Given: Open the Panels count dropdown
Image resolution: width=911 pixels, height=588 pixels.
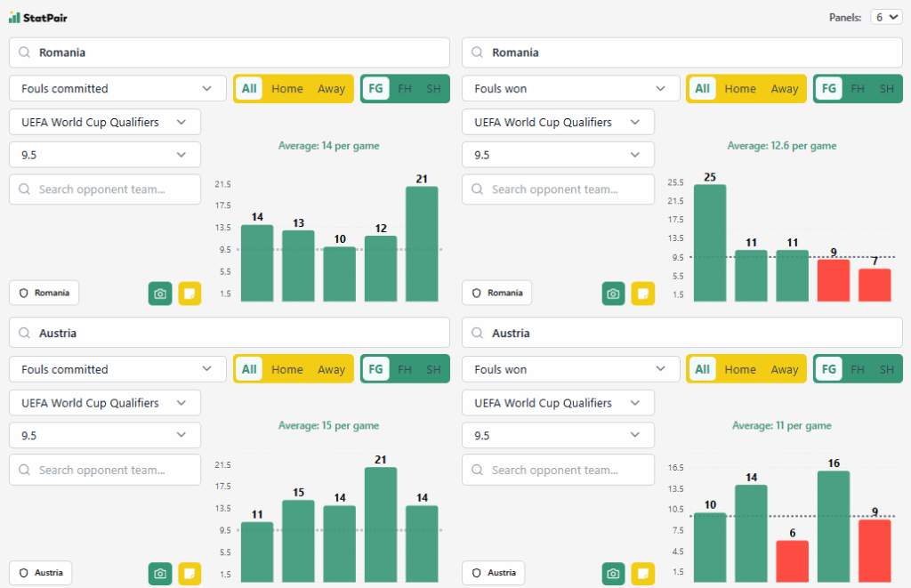Looking at the screenshot, I should [x=887, y=17].
